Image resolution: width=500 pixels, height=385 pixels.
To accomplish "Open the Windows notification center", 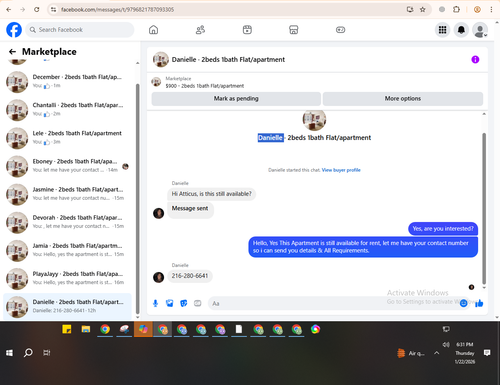I will [487, 353].
